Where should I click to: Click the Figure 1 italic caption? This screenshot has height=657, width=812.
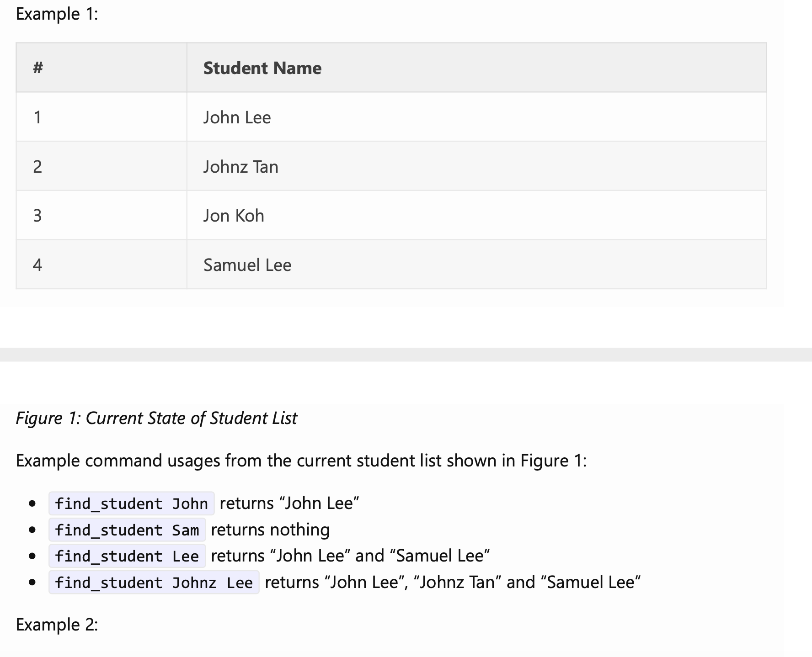tap(156, 418)
